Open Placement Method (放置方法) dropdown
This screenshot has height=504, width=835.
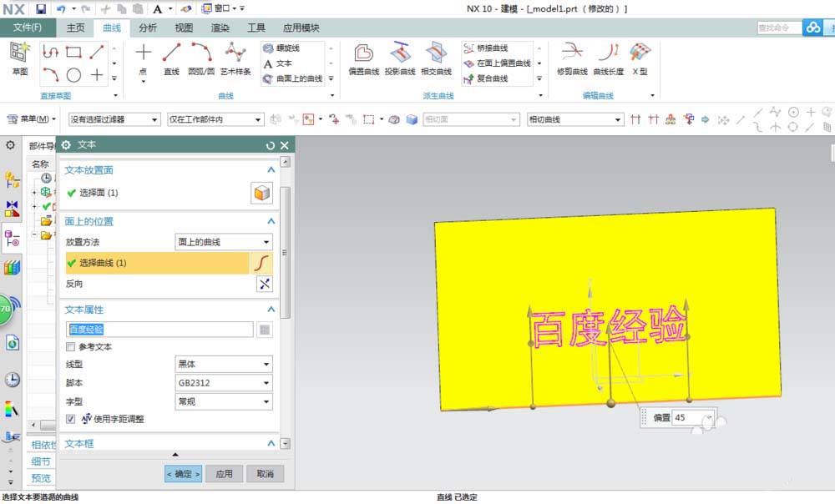tap(224, 242)
